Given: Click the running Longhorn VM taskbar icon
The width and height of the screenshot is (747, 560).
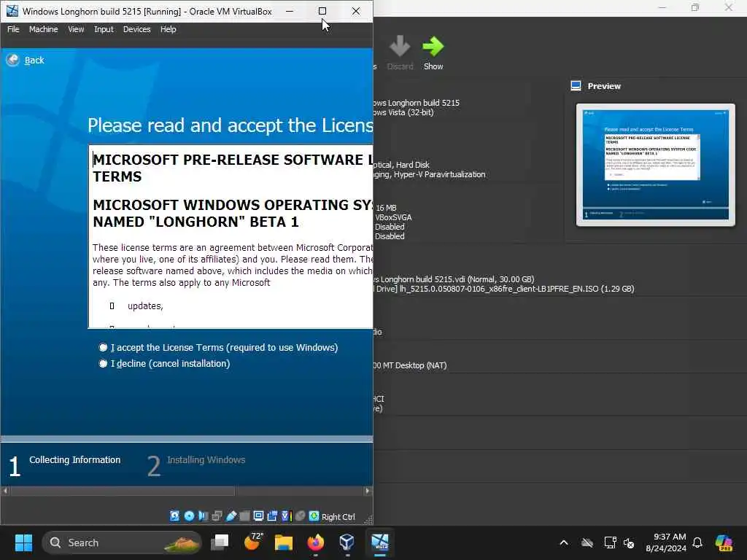Looking at the screenshot, I should [x=380, y=542].
